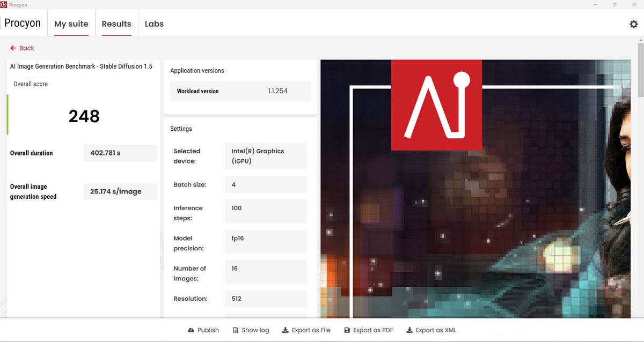Screen dimensions: 644x342
Task: Publish the benchmark result
Action: pyautogui.click(x=203, y=330)
